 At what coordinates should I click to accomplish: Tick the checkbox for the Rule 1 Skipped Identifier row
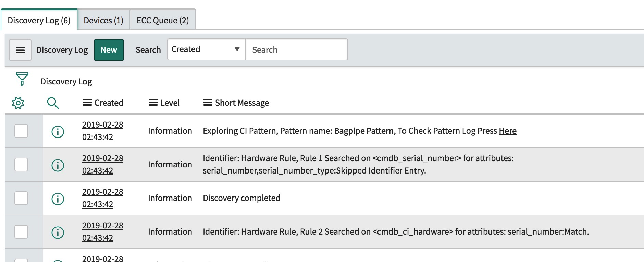coord(21,165)
